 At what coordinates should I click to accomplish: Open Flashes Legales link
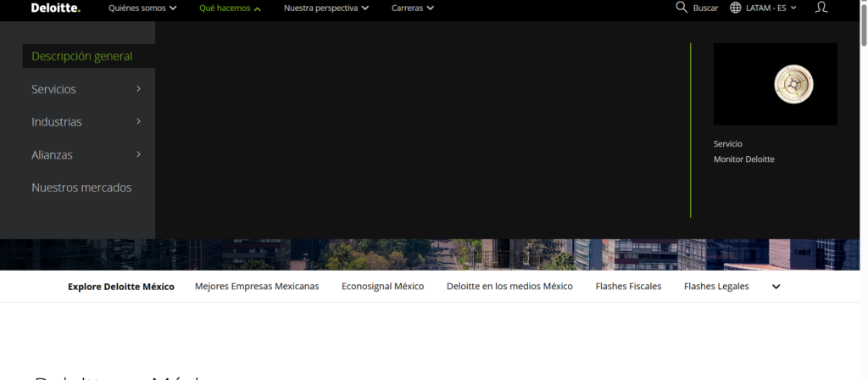(716, 287)
